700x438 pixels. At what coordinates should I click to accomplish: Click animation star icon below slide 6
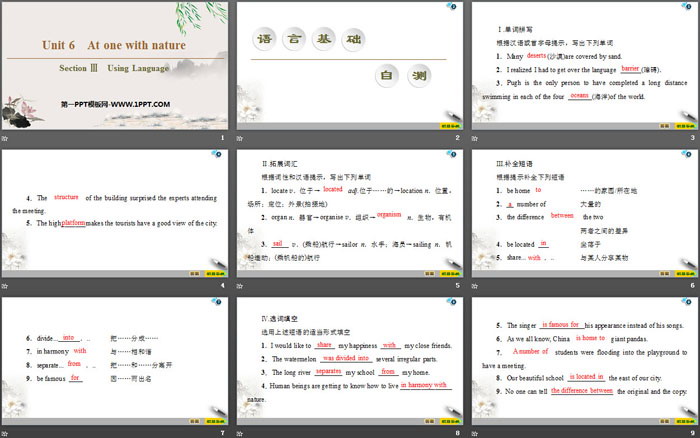coord(475,286)
